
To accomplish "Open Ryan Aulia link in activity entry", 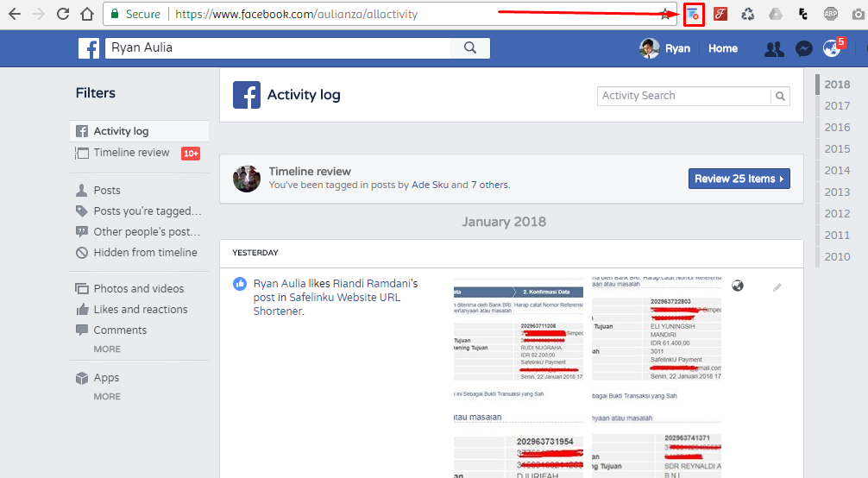I will click(x=280, y=284).
